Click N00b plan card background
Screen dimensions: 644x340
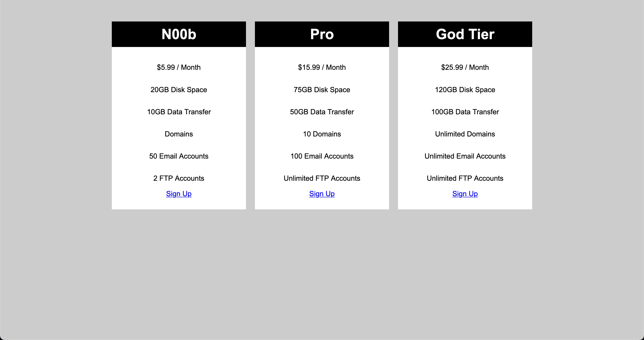click(179, 115)
